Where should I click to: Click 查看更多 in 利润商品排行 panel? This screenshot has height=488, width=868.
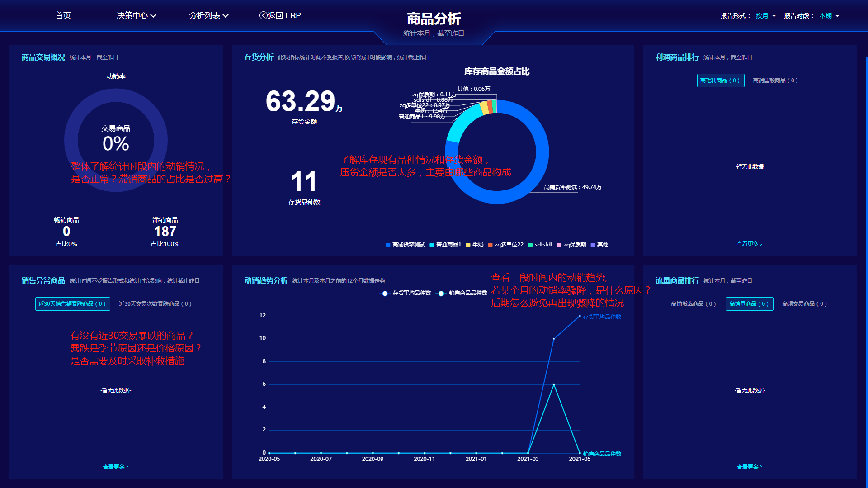749,244
